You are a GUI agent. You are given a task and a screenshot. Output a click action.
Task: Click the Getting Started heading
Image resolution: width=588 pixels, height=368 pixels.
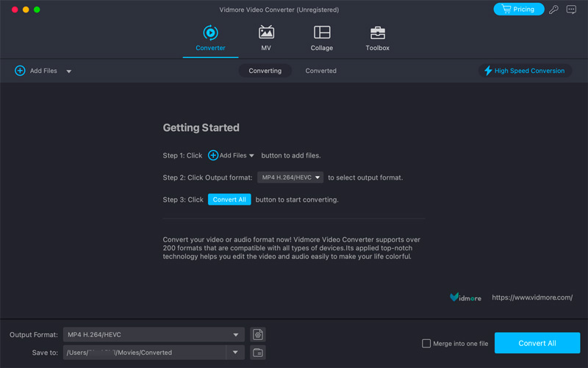pyautogui.click(x=201, y=127)
